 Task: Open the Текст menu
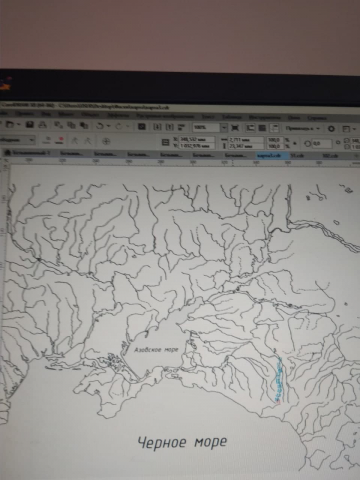(x=208, y=116)
